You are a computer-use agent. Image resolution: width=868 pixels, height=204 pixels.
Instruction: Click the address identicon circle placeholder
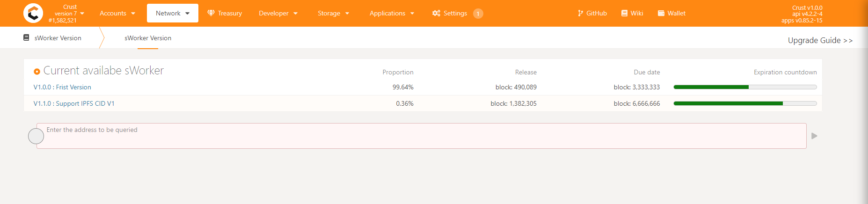(x=36, y=136)
